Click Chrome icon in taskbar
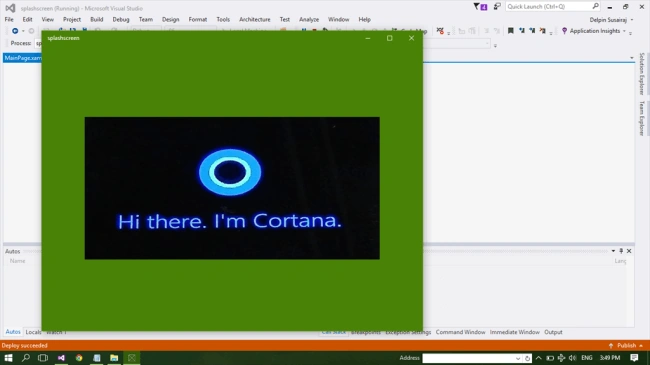The image size is (650, 365). (79, 358)
